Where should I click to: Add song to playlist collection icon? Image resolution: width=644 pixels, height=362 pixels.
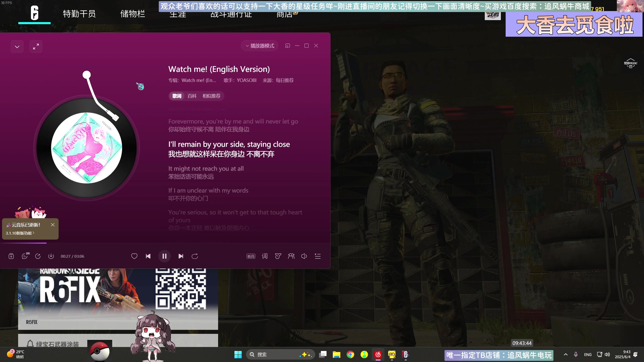pyautogui.click(x=11, y=256)
